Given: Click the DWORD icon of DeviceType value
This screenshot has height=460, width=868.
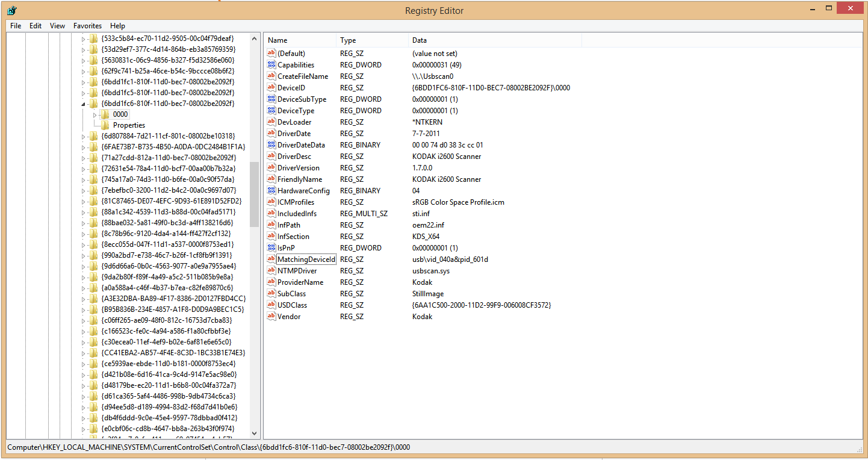Looking at the screenshot, I should (x=271, y=111).
